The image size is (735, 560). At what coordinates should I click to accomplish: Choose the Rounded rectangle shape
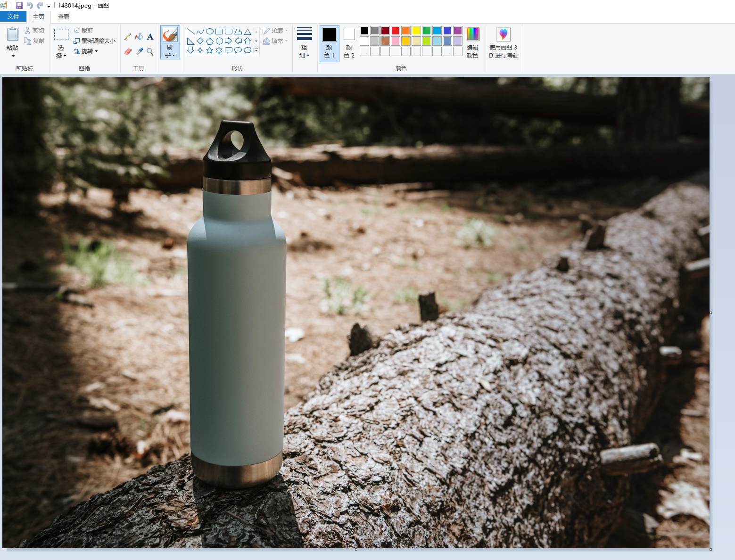tap(229, 32)
